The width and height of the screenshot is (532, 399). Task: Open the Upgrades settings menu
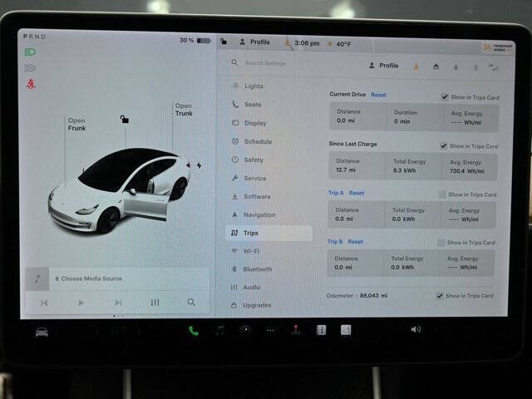(257, 305)
